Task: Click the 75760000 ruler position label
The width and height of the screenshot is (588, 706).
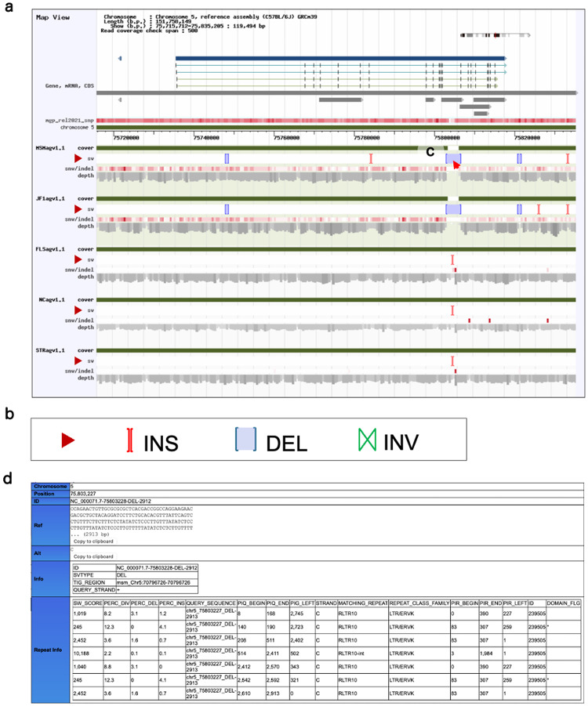Action: click(286, 138)
